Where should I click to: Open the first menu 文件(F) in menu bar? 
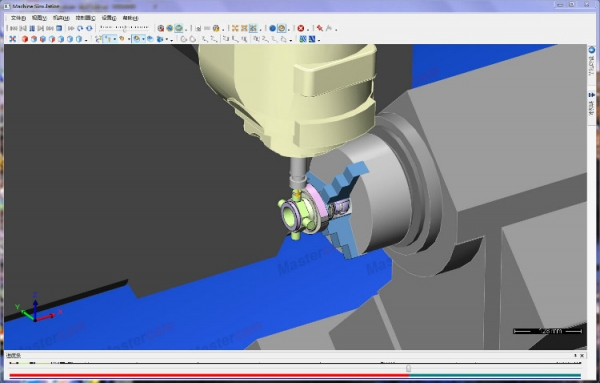[x=18, y=18]
